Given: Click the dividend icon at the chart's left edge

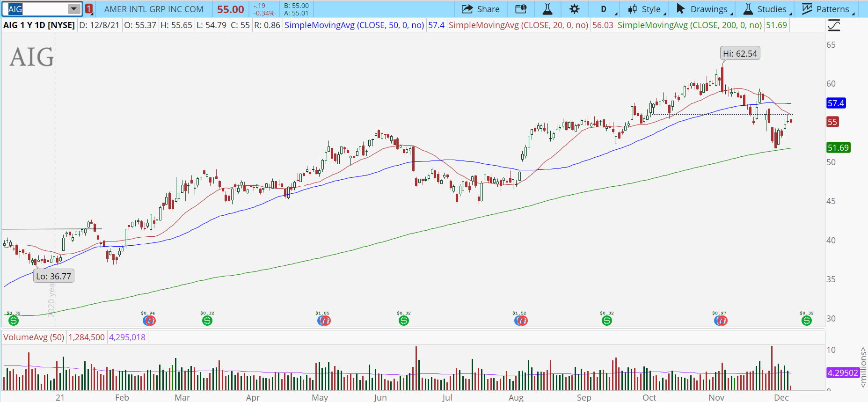Looking at the screenshot, I should coord(14,321).
